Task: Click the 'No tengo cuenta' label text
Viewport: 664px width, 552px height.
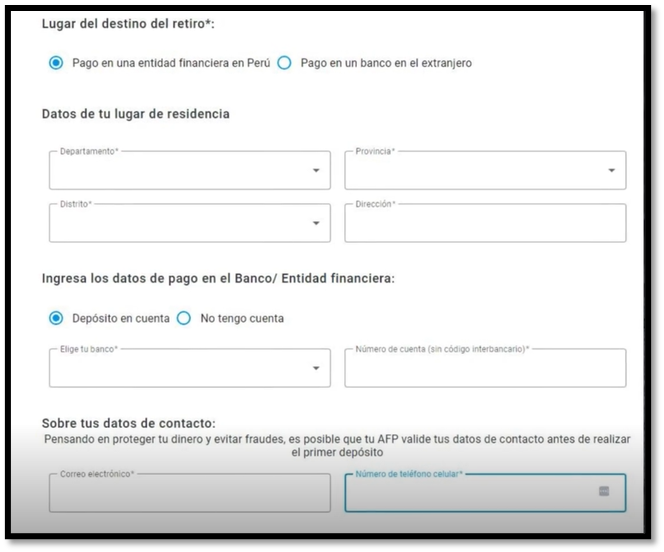Action: point(242,318)
